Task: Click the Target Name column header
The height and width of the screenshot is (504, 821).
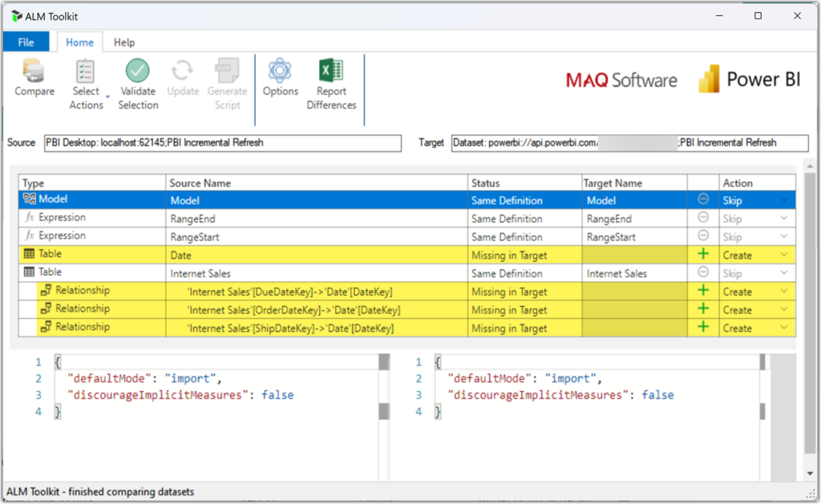Action: point(634,183)
